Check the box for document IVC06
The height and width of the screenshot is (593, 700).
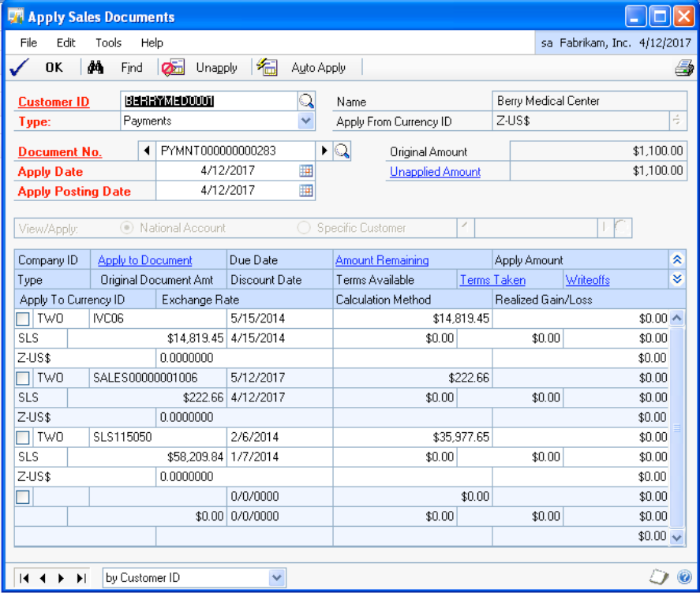coord(23,319)
